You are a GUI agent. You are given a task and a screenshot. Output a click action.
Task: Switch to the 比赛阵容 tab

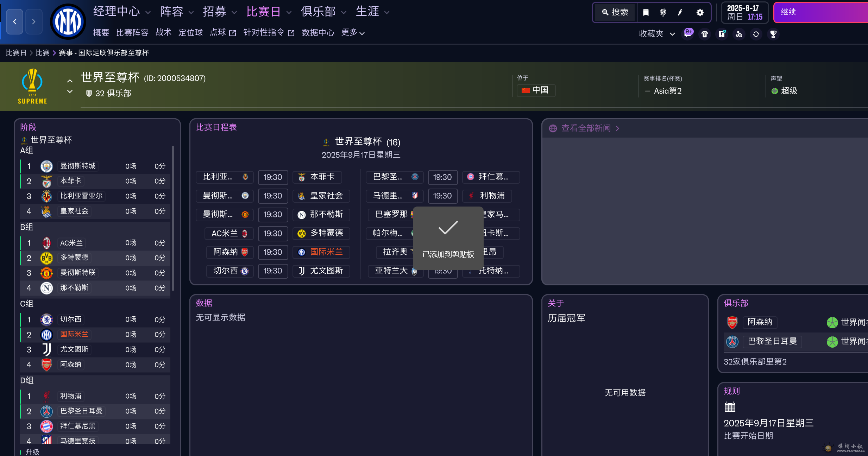[132, 33]
